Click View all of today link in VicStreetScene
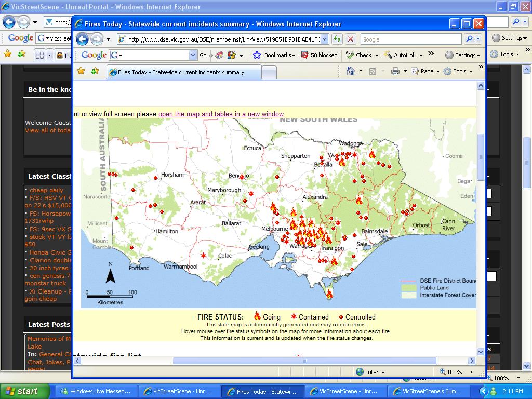This screenshot has height=399, width=532. (48, 130)
